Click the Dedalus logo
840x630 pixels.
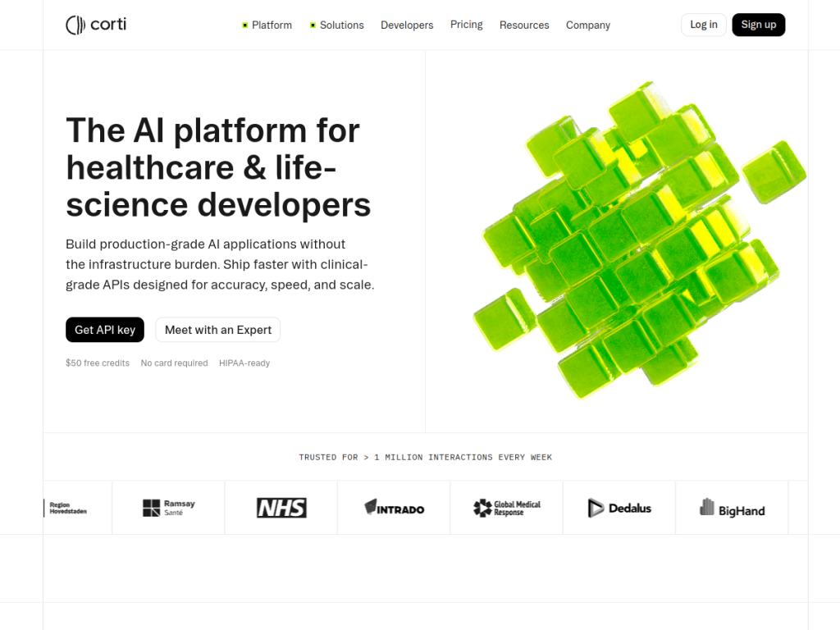[x=619, y=508]
